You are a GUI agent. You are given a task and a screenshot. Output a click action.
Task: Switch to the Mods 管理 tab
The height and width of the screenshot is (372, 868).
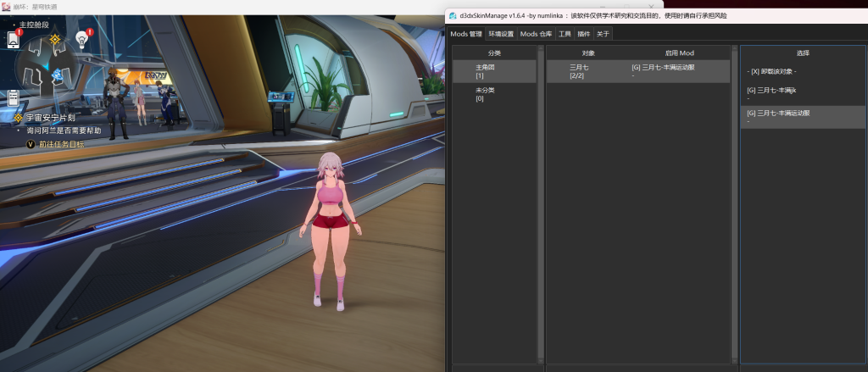click(466, 34)
